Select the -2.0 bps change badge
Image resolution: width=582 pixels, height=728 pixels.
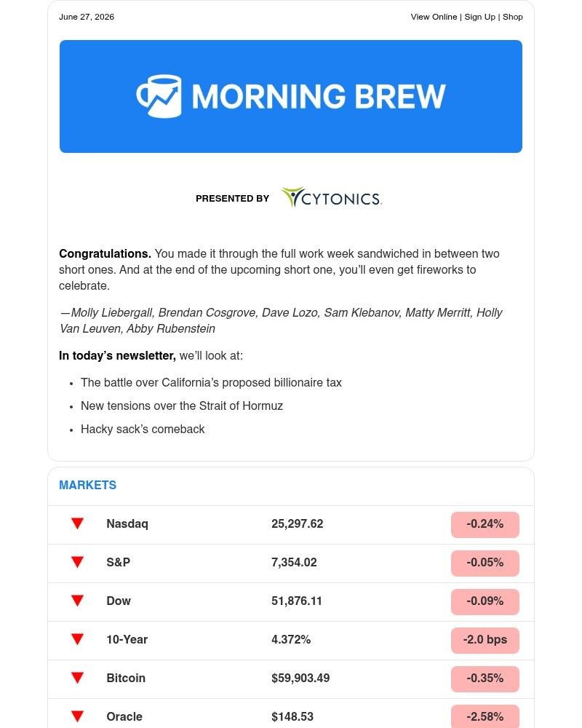click(x=485, y=640)
